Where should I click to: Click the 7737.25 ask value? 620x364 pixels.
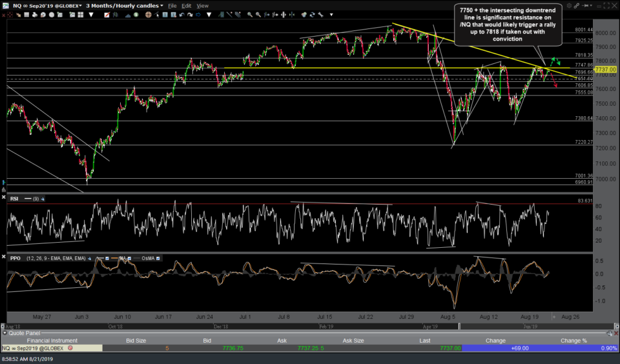pyautogui.click(x=308, y=349)
